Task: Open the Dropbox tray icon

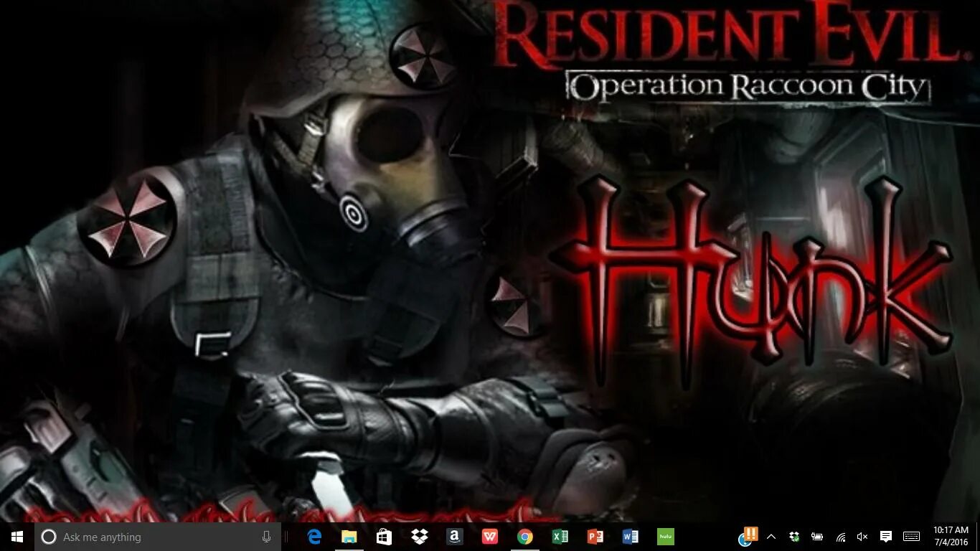Action: (x=794, y=537)
